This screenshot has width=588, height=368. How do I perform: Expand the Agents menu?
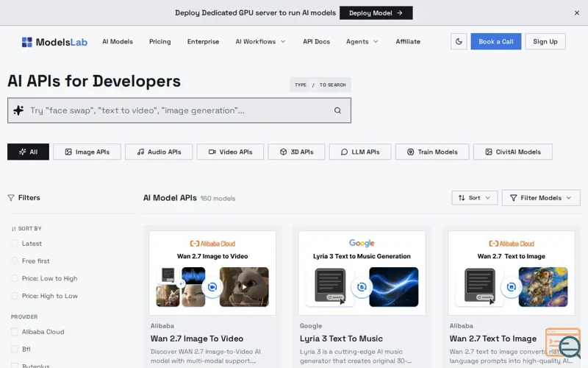(x=362, y=42)
